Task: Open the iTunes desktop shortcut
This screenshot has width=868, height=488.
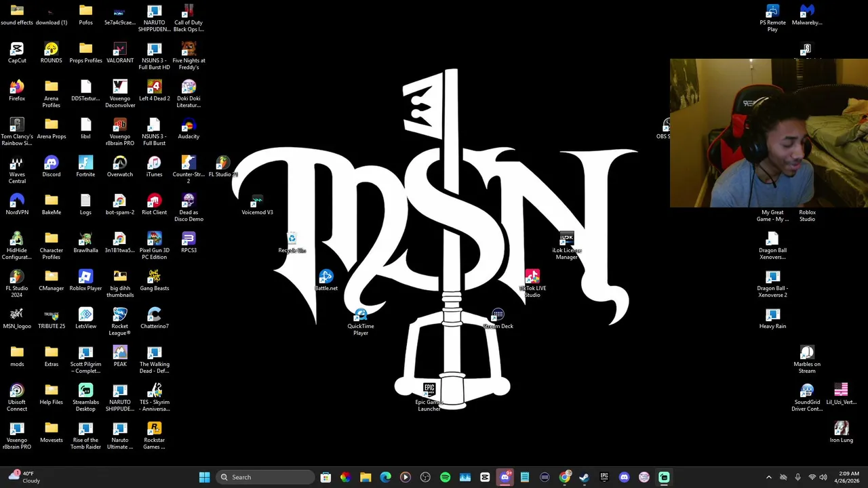Action: [x=155, y=167]
